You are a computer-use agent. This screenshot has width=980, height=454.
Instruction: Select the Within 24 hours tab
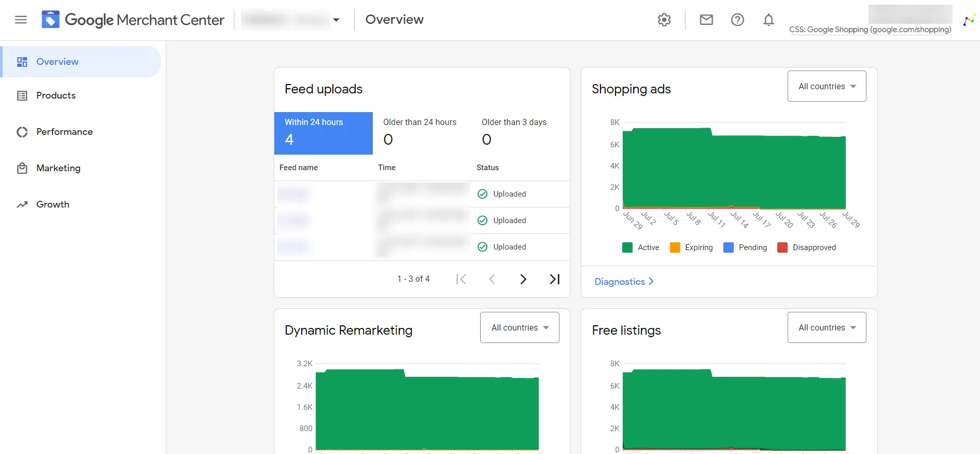point(324,133)
